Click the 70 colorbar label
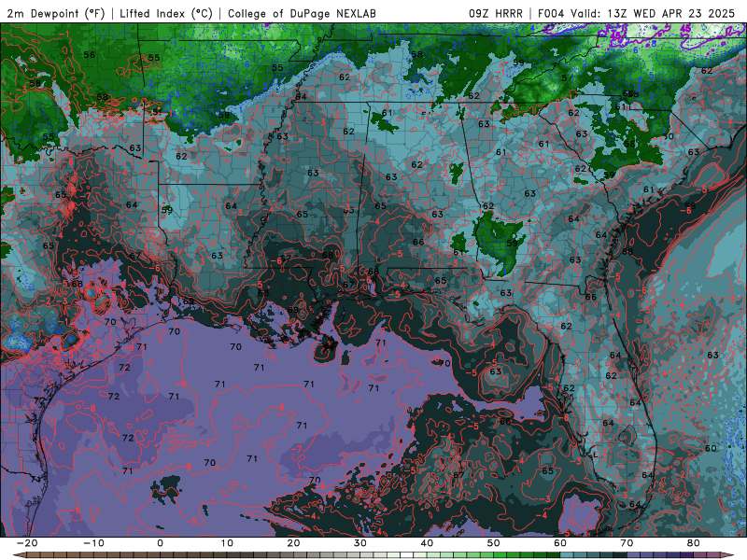 [x=627, y=543]
